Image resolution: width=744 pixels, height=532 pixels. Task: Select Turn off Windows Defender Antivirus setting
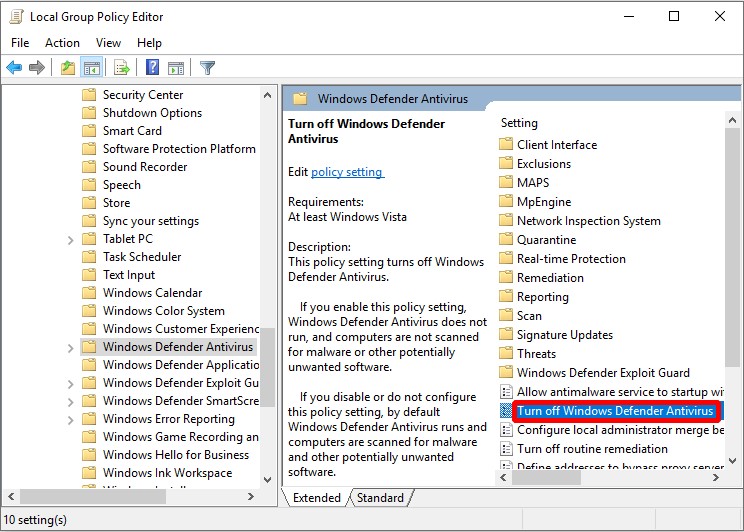[x=615, y=411]
